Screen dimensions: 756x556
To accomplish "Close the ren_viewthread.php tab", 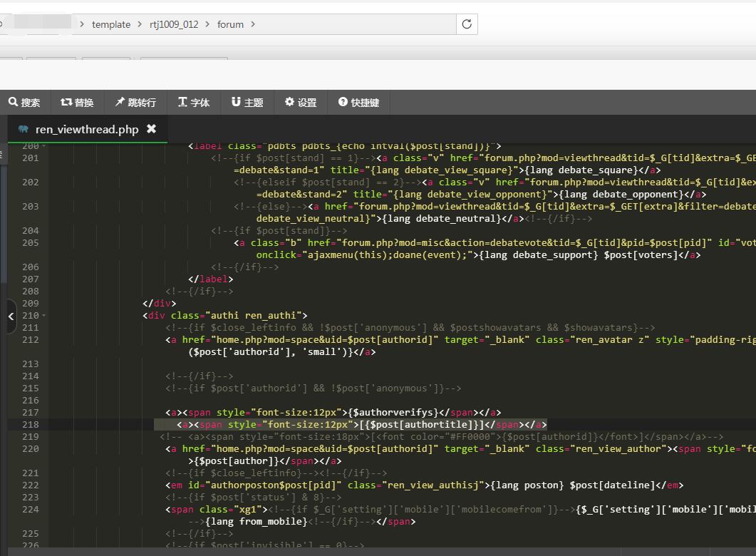I will pos(151,129).
